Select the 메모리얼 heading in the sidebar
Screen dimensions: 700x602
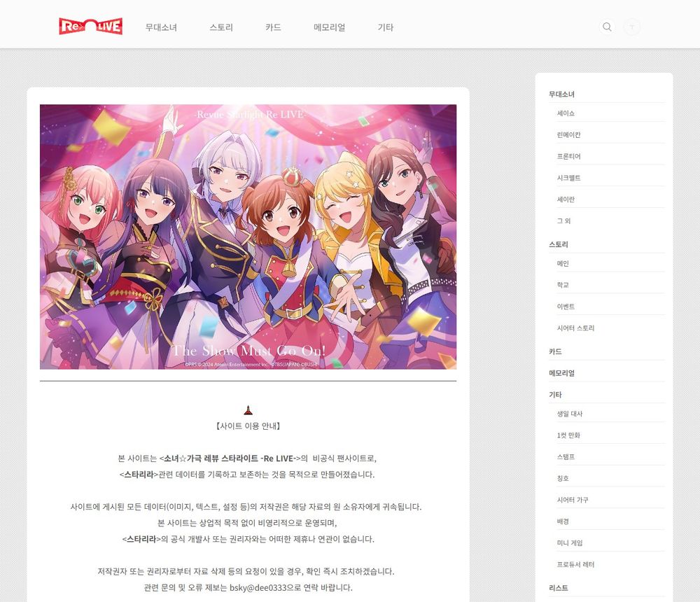click(x=561, y=373)
